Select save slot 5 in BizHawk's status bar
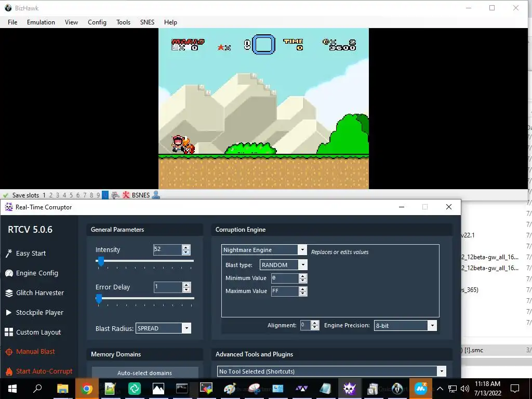The image size is (532, 399). [71, 195]
